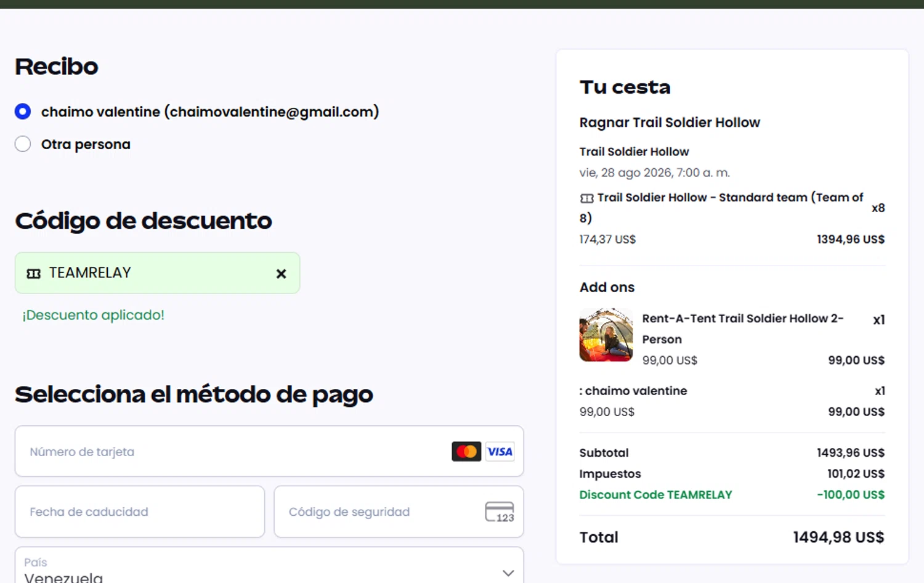The height and width of the screenshot is (583, 924).
Task: Click ticket icon next to Standard team
Action: point(587,198)
